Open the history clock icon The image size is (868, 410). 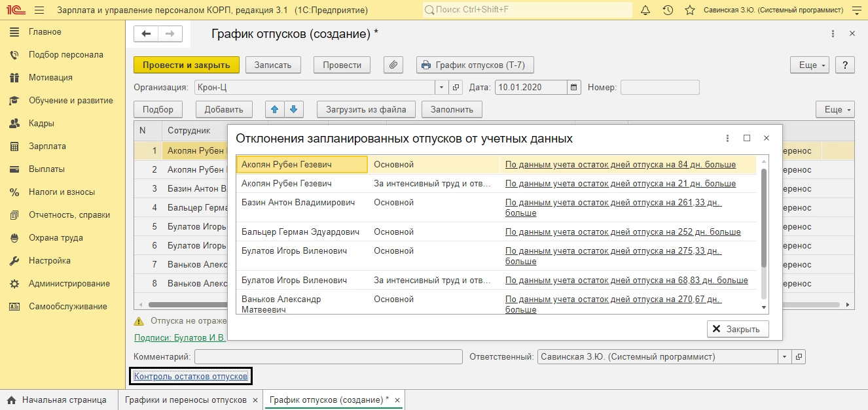668,10
